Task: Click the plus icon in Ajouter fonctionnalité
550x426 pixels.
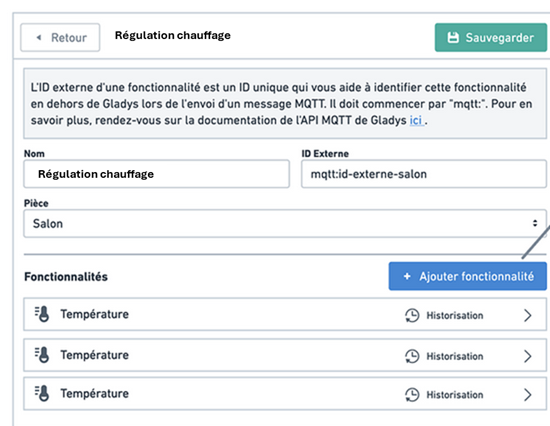Action: (x=407, y=277)
